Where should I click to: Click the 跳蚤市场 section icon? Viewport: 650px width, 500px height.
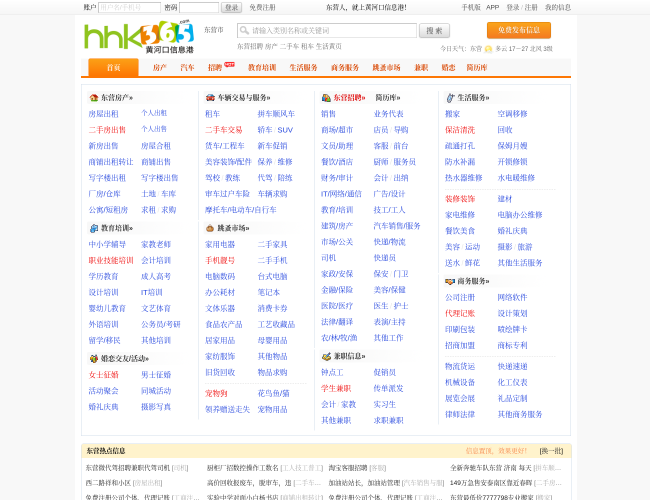click(210, 228)
